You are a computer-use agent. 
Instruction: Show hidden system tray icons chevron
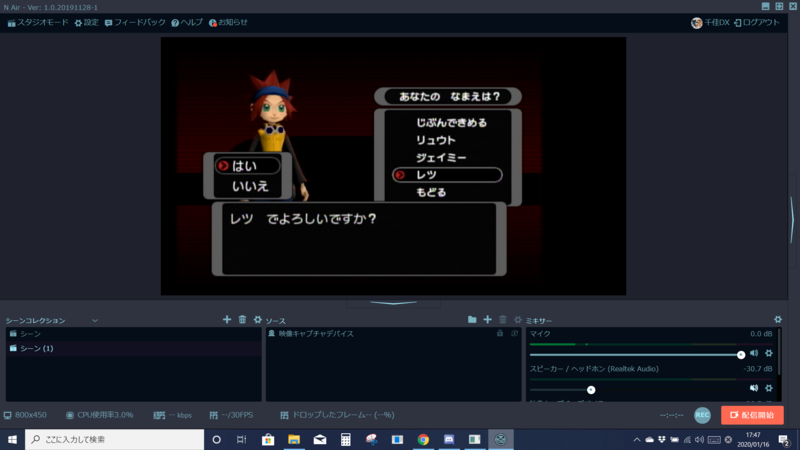(x=637, y=439)
